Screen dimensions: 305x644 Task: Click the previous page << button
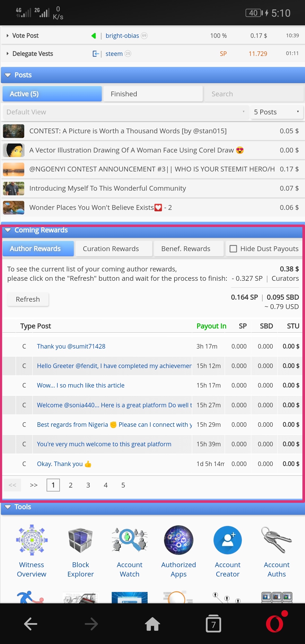pos(12,485)
